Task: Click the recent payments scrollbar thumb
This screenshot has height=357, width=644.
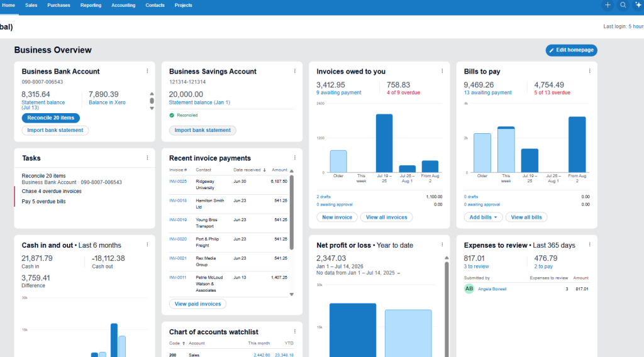Action: [292, 212]
